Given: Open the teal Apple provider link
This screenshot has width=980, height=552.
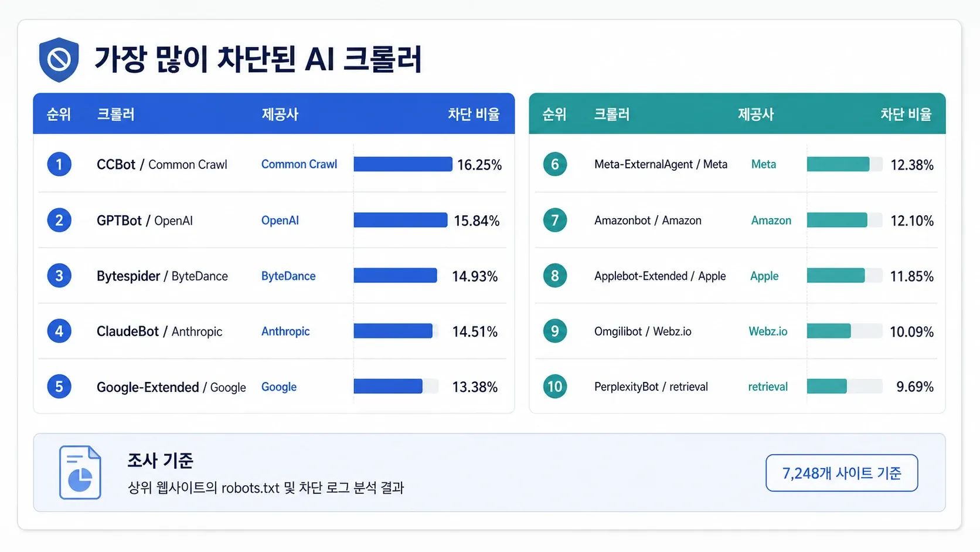Looking at the screenshot, I should [x=764, y=276].
